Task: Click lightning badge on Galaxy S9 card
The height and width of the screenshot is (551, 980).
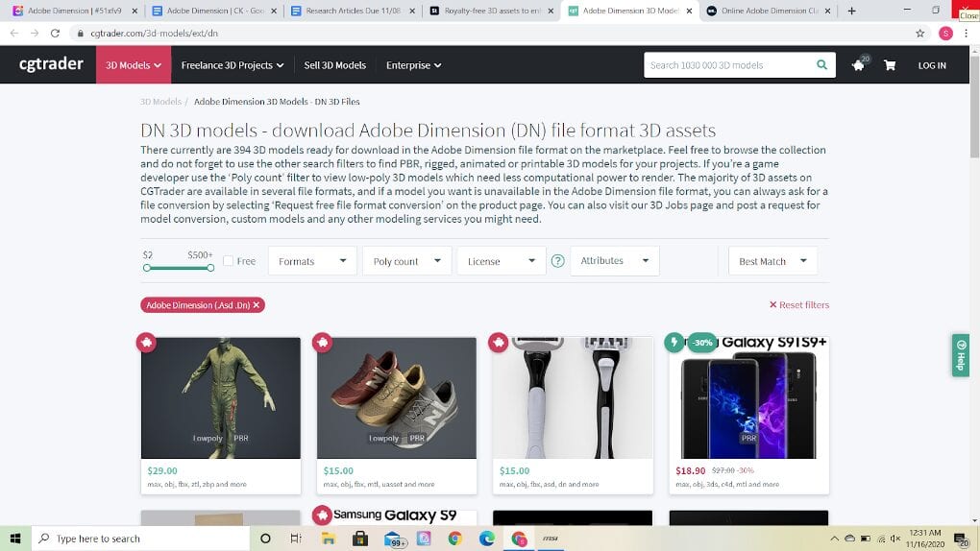Action: click(x=674, y=343)
